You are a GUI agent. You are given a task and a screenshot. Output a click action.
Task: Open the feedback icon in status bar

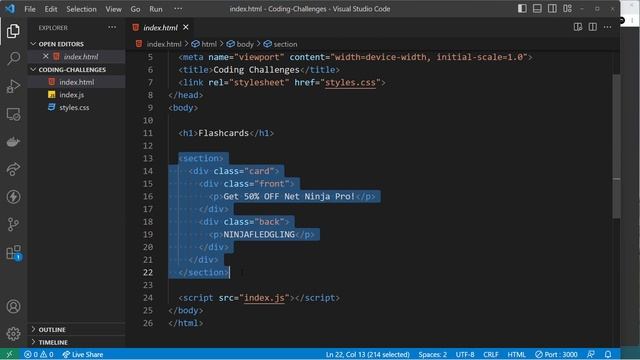coord(591,354)
